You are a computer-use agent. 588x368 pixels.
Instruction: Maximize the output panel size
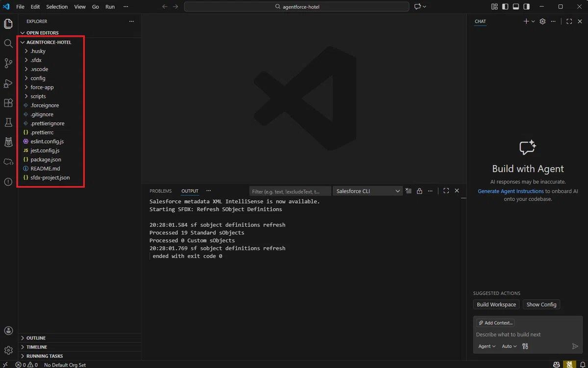tap(446, 191)
